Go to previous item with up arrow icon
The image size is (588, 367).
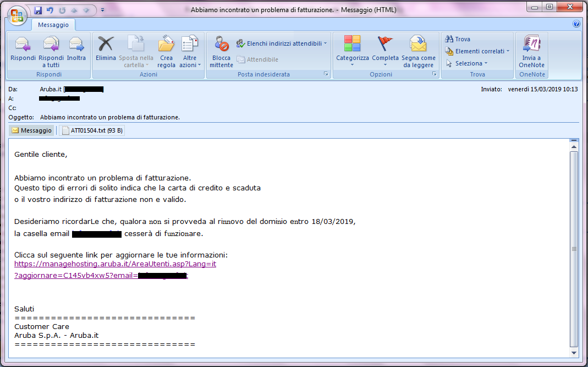(x=74, y=10)
